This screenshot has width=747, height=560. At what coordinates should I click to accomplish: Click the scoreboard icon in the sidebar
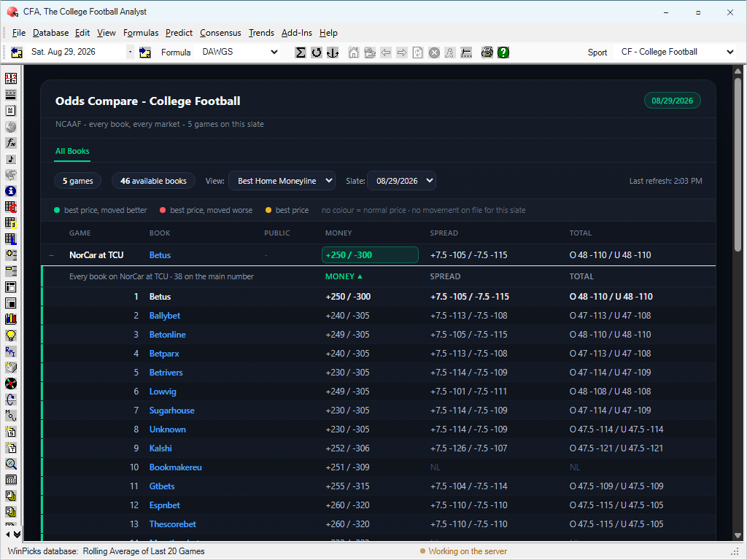coord(11,79)
